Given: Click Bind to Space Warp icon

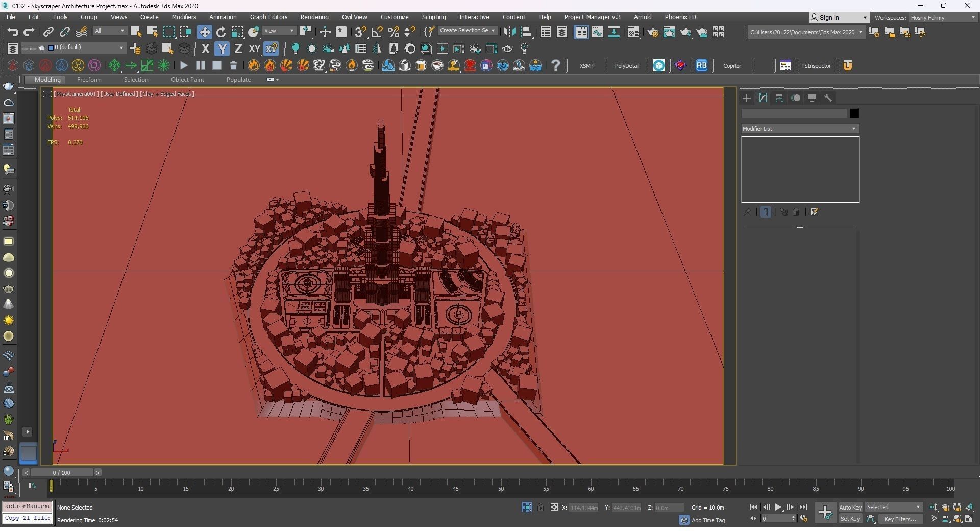Looking at the screenshot, I should coord(81,32).
